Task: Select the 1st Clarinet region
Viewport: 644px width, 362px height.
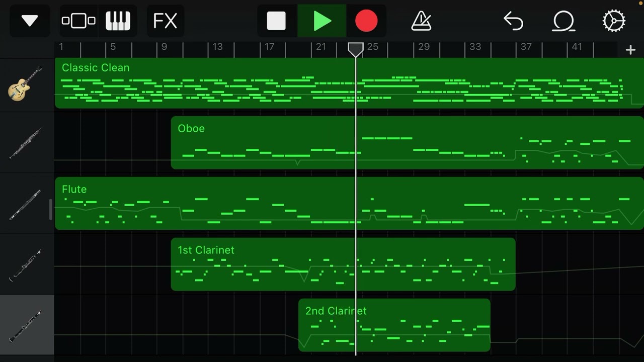Action: [x=343, y=264]
